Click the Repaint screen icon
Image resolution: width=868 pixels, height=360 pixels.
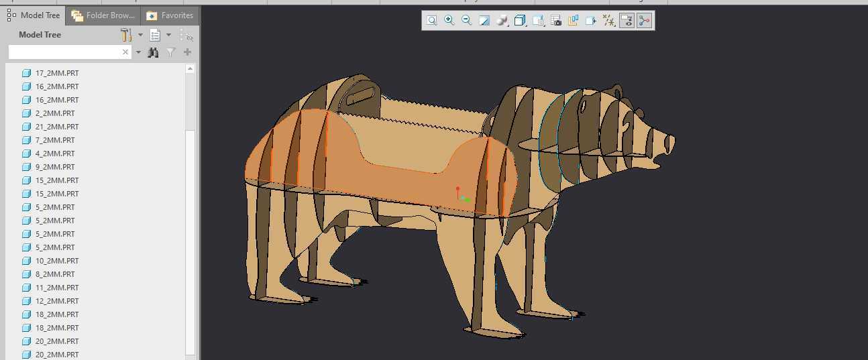(484, 21)
